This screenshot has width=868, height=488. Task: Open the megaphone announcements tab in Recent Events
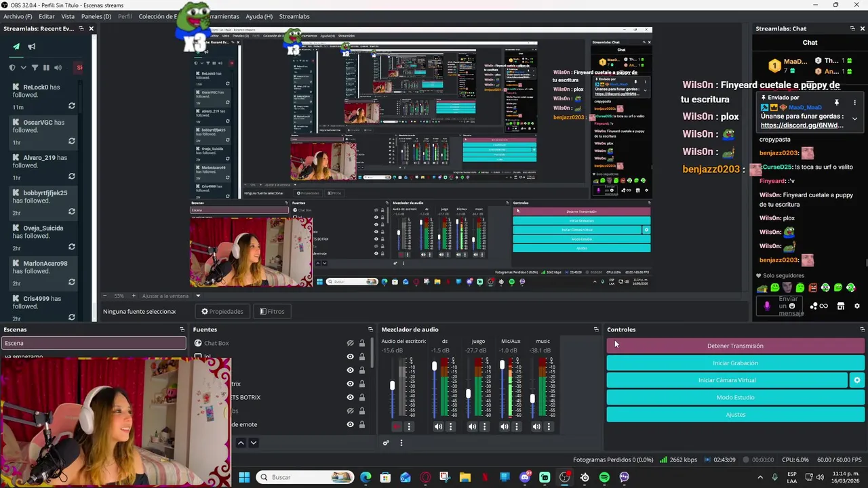tap(32, 47)
